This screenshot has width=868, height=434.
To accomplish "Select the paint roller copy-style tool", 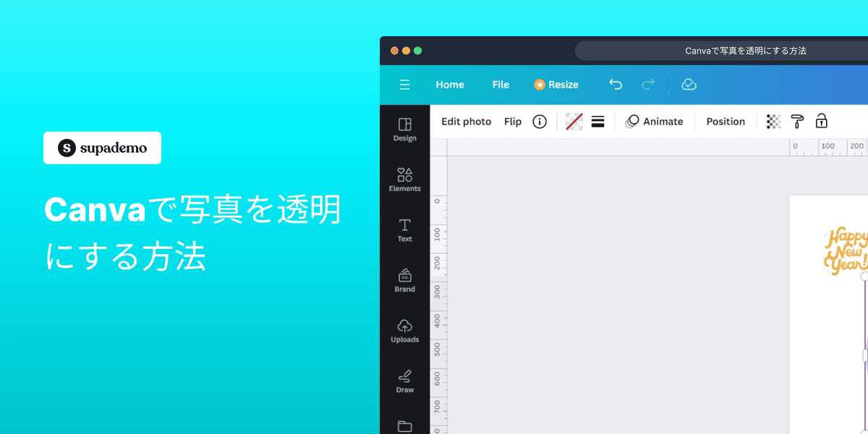I will pos(797,122).
